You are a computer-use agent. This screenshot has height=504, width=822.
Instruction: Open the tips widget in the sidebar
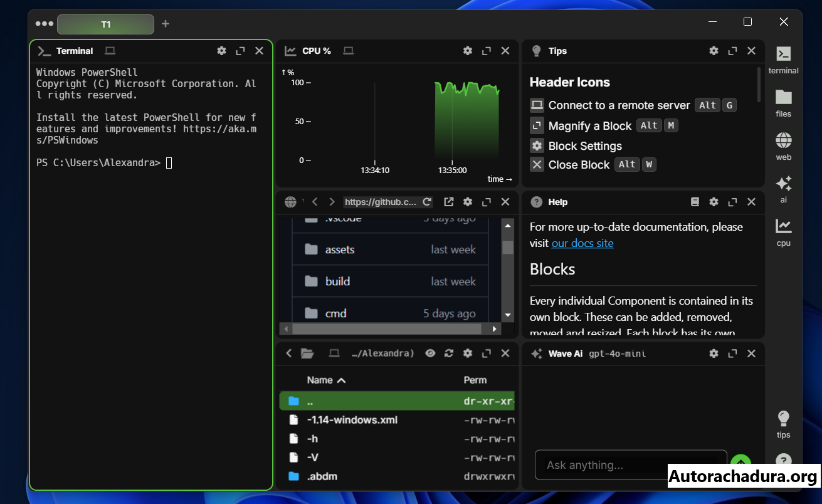pyautogui.click(x=783, y=424)
